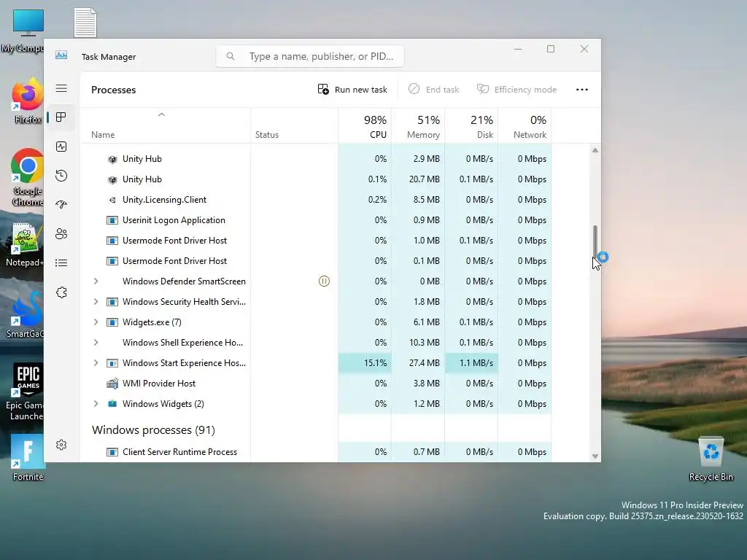Click the search magnifier icon in Task Manager
Viewport: 747px width, 560px height.
tap(230, 56)
